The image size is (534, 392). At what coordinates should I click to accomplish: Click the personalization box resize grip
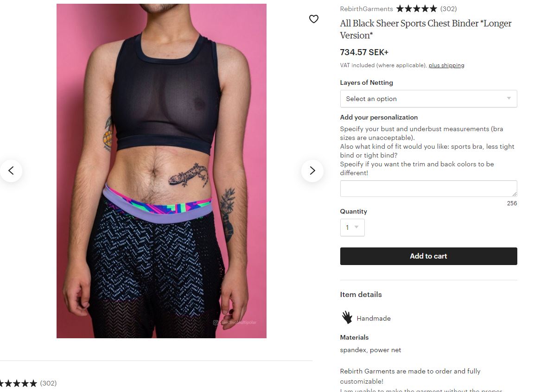coord(514,194)
